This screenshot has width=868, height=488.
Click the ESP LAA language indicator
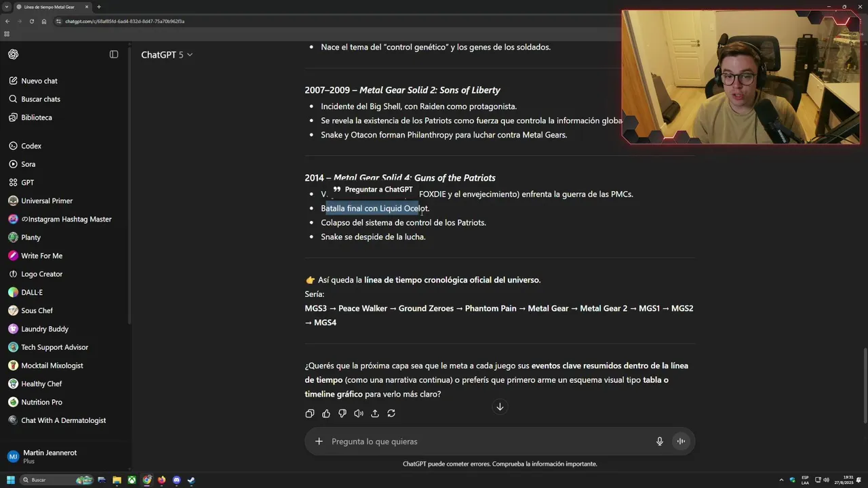pyautogui.click(x=805, y=480)
